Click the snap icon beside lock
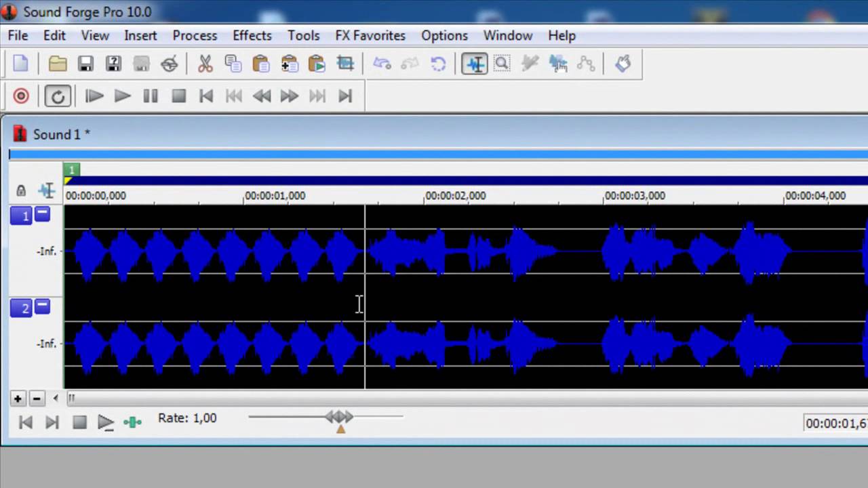 click(x=46, y=190)
